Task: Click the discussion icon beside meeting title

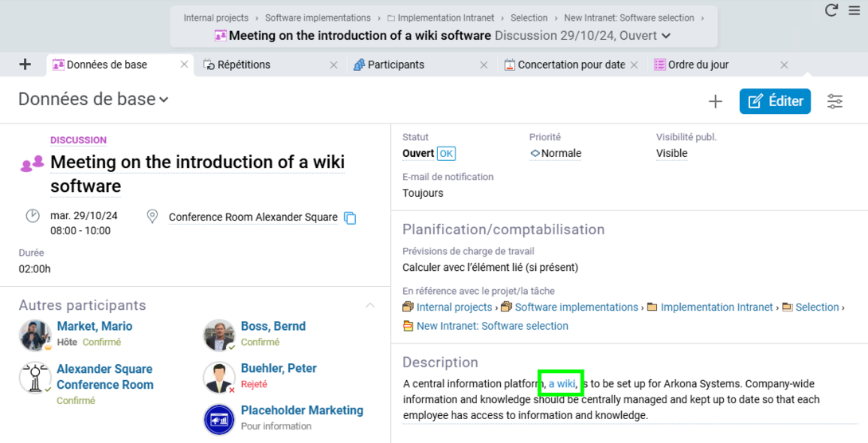Action: pos(32,163)
